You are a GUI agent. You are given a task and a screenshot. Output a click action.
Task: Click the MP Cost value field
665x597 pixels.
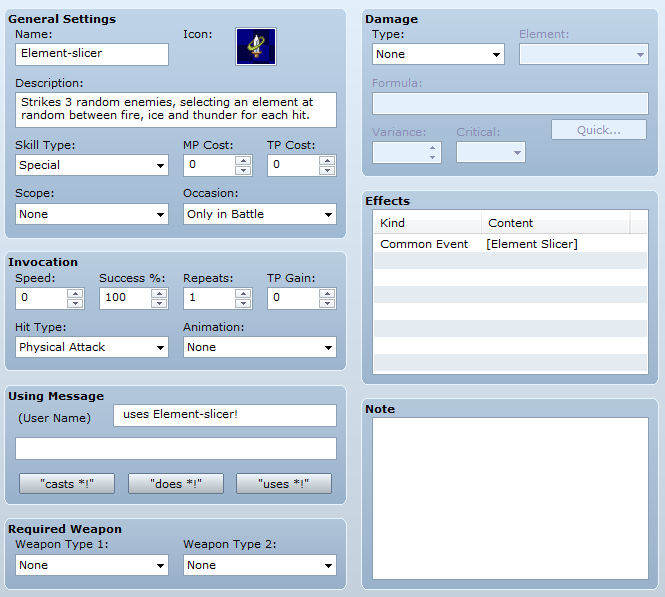[x=210, y=165]
